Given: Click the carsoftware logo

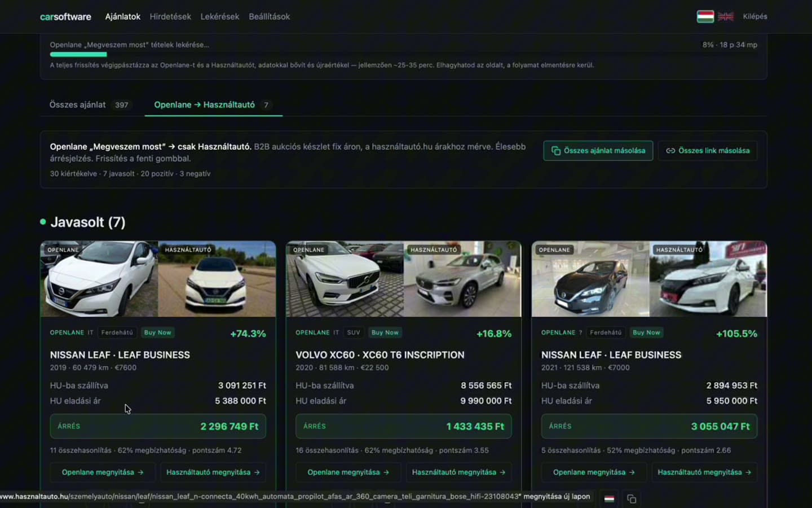Looking at the screenshot, I should point(65,16).
